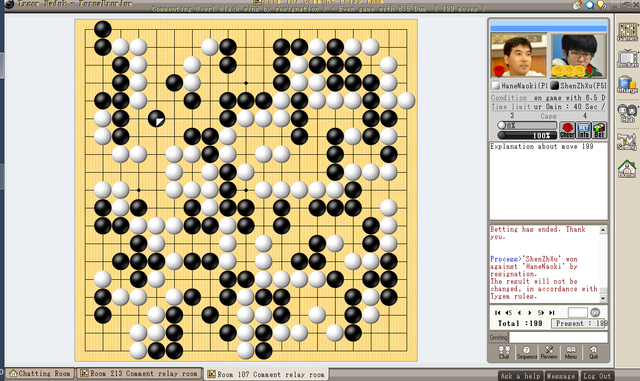Click the move number input box

578,312
